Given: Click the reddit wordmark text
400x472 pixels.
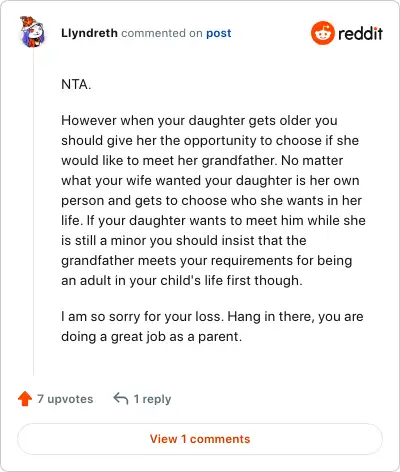Looking at the screenshot, I should [x=360, y=34].
